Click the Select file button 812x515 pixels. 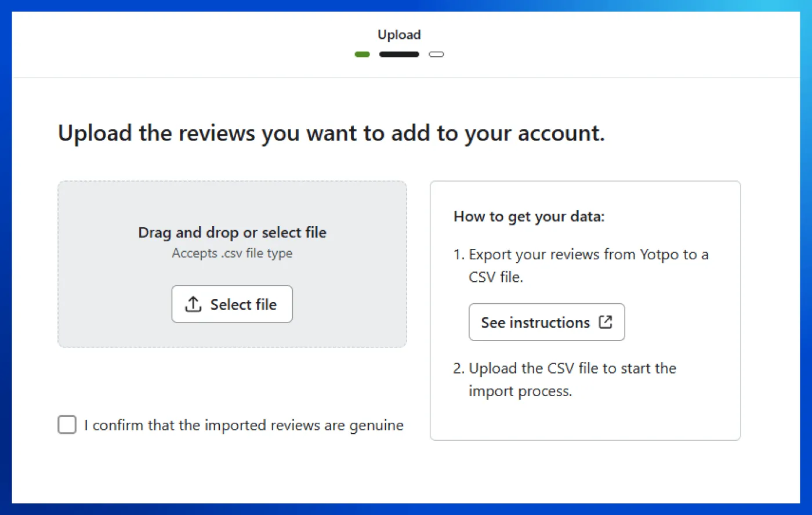click(232, 304)
